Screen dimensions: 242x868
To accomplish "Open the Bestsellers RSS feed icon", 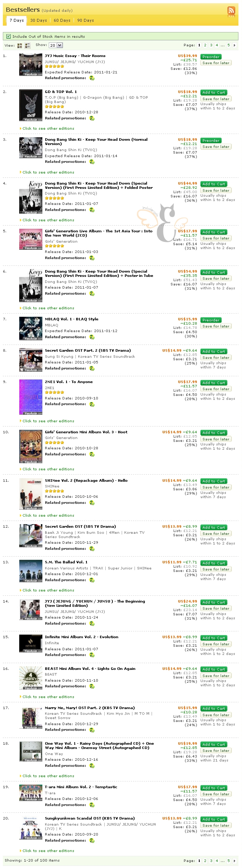I will [231, 11].
